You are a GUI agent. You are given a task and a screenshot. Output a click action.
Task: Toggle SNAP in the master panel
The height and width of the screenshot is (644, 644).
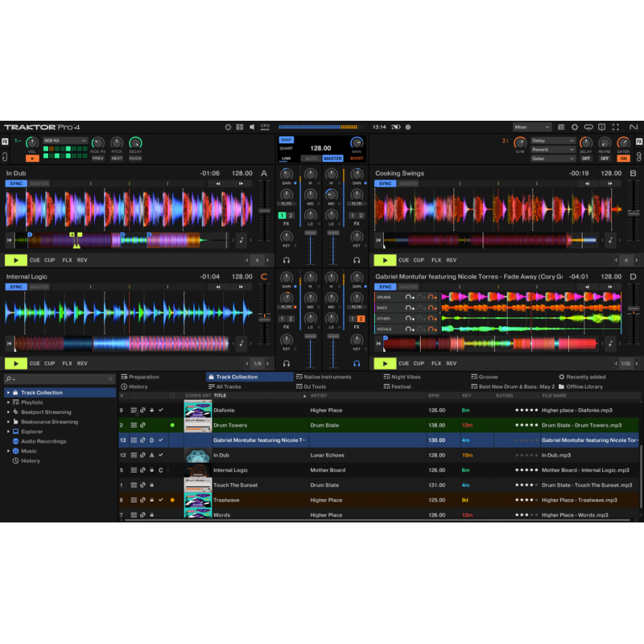[287, 139]
